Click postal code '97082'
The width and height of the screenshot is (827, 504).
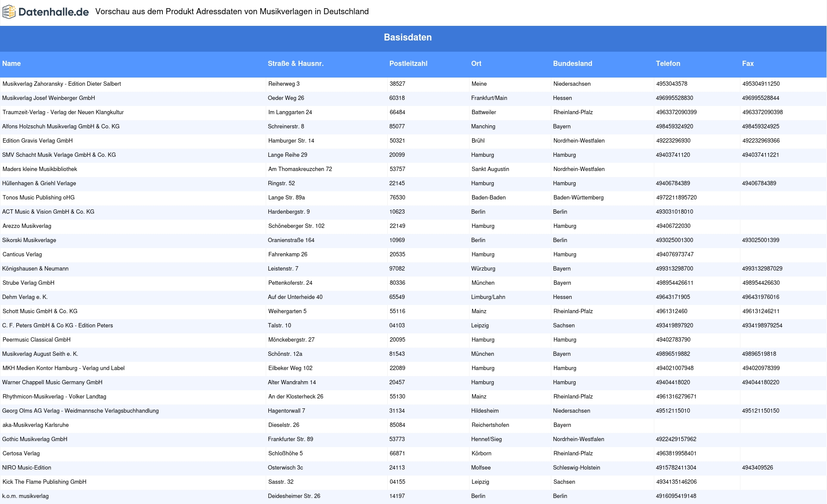[397, 269]
